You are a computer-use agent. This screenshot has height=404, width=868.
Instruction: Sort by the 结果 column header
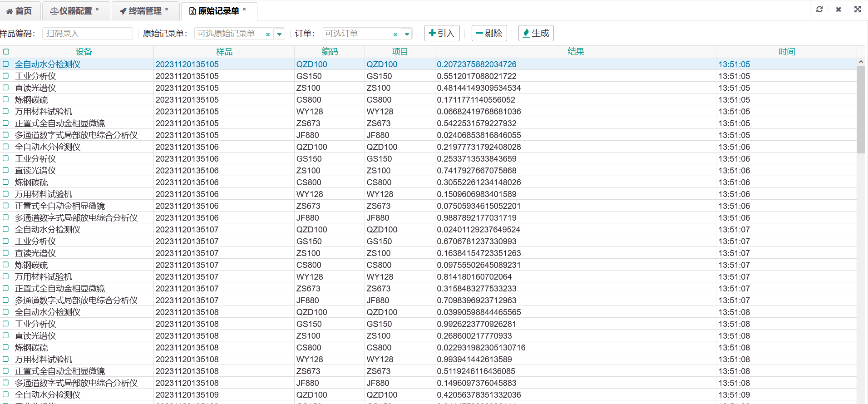click(x=576, y=52)
